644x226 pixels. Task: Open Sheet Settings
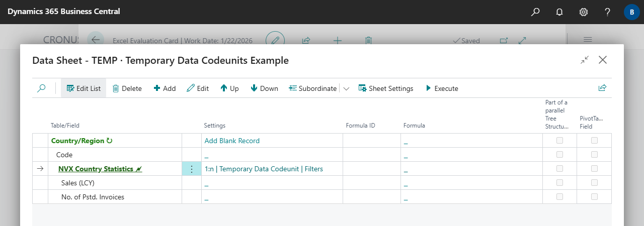coord(386,88)
